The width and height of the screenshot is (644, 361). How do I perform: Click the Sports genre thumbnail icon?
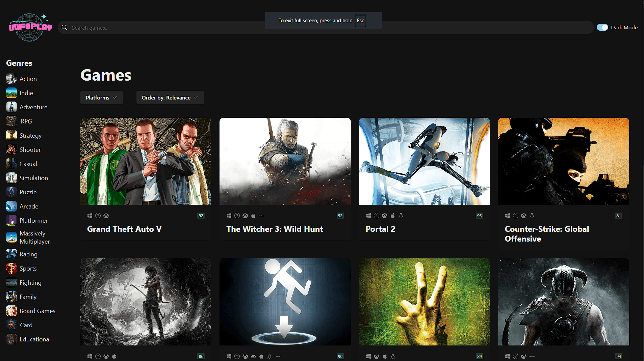pos(11,268)
